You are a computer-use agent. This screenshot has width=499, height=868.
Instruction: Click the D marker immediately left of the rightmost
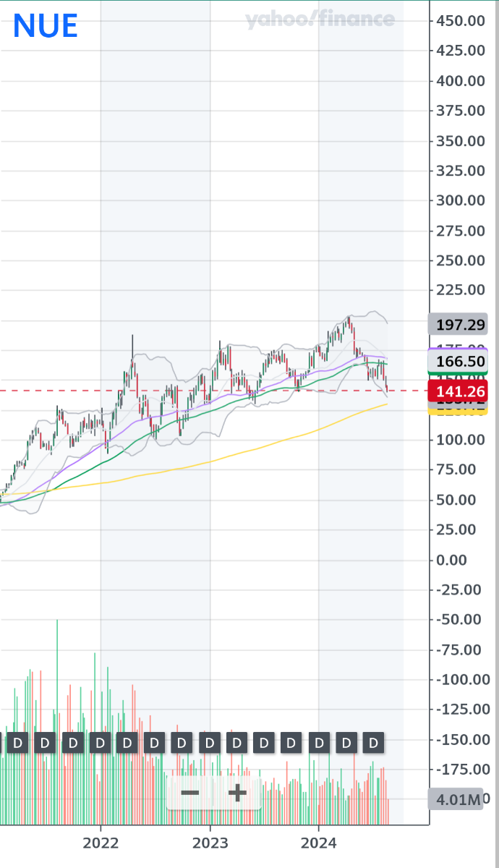click(346, 743)
